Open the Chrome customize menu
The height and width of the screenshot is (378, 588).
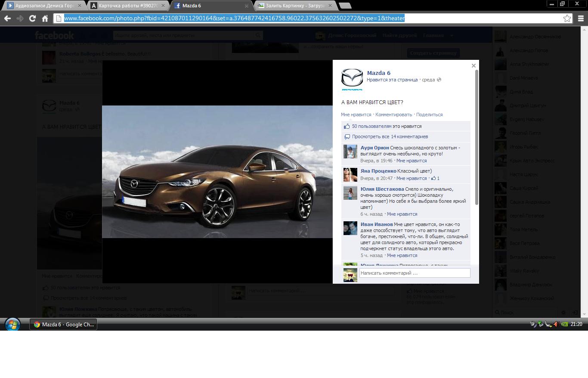(x=581, y=19)
